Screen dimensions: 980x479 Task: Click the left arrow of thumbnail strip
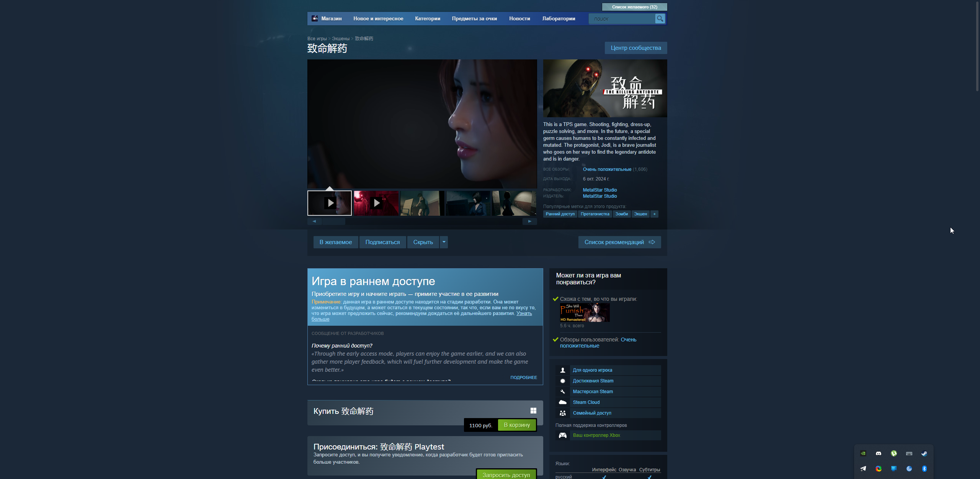(314, 221)
